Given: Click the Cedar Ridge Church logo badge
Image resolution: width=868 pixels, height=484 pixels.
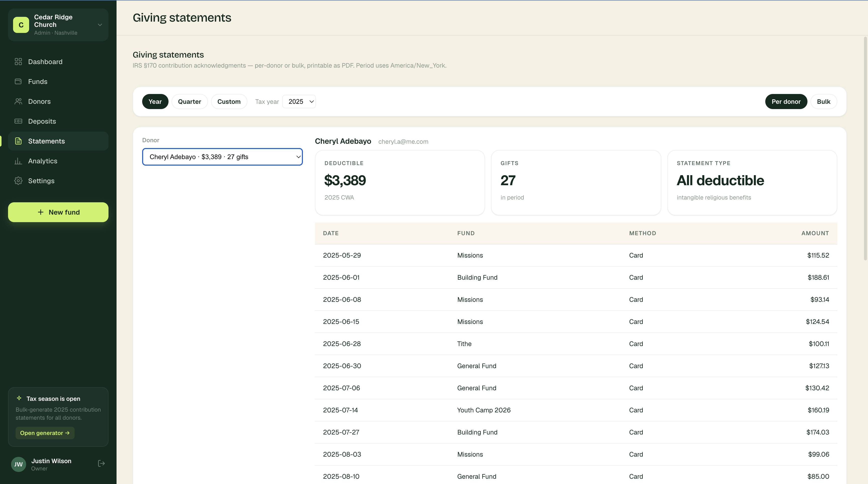Looking at the screenshot, I should [x=21, y=25].
